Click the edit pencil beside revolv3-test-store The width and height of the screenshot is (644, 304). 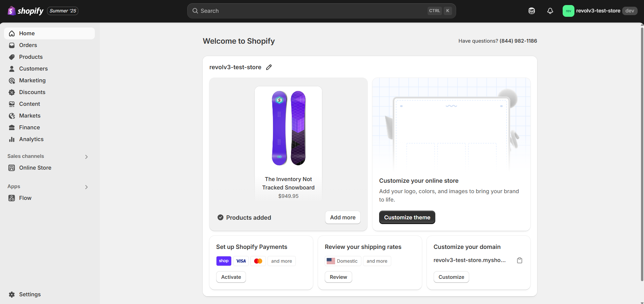[x=269, y=67]
